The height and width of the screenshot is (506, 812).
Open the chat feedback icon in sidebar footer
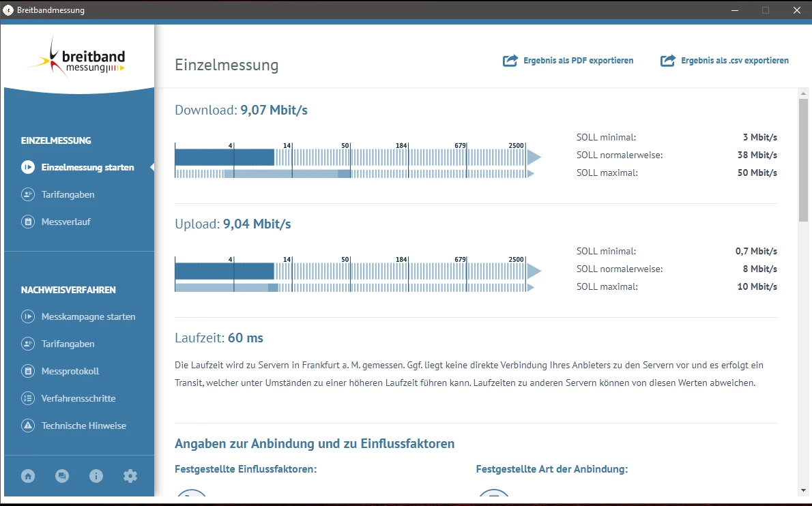click(62, 476)
